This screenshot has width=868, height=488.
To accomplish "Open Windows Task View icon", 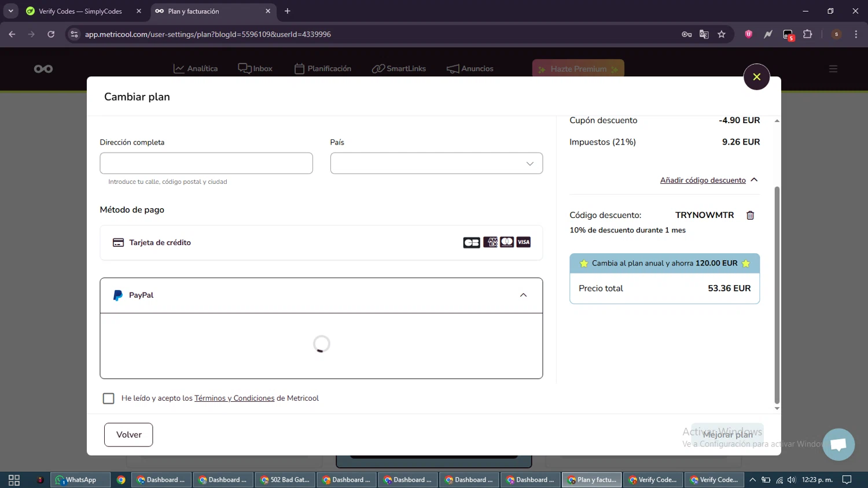I will click(x=14, y=480).
